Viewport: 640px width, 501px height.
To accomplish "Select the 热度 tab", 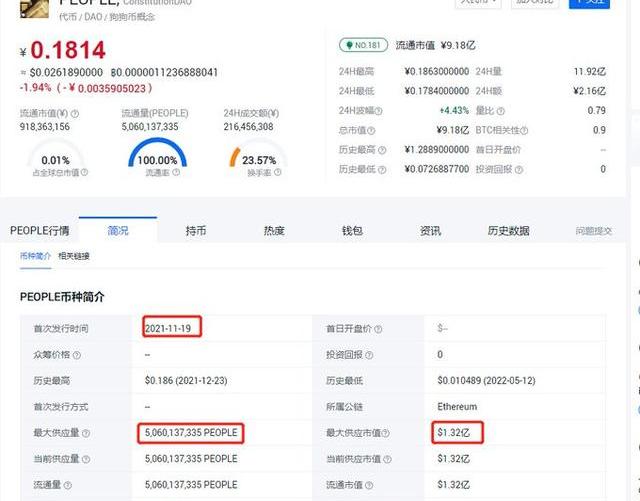I will pyautogui.click(x=274, y=231).
